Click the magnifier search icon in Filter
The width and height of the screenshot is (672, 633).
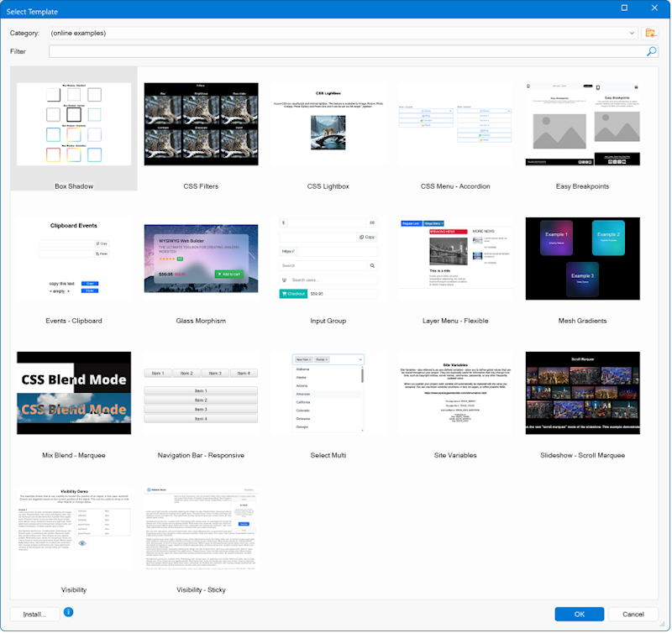pyautogui.click(x=652, y=51)
